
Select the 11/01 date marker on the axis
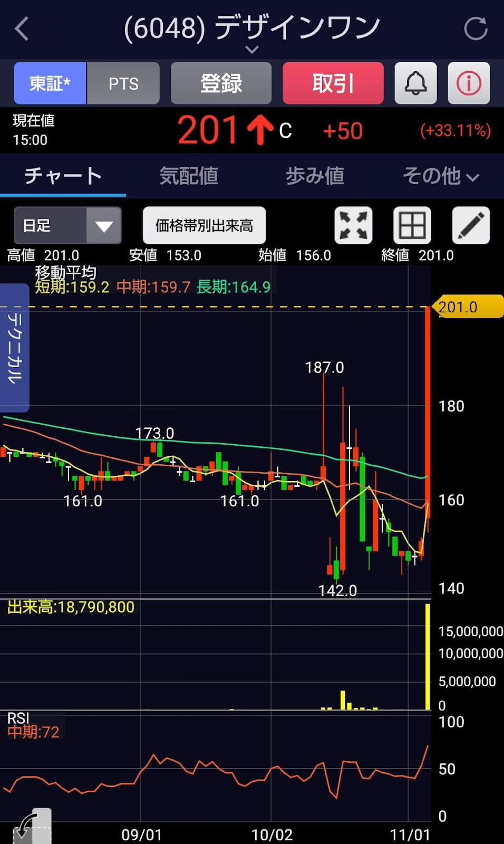tap(410, 835)
